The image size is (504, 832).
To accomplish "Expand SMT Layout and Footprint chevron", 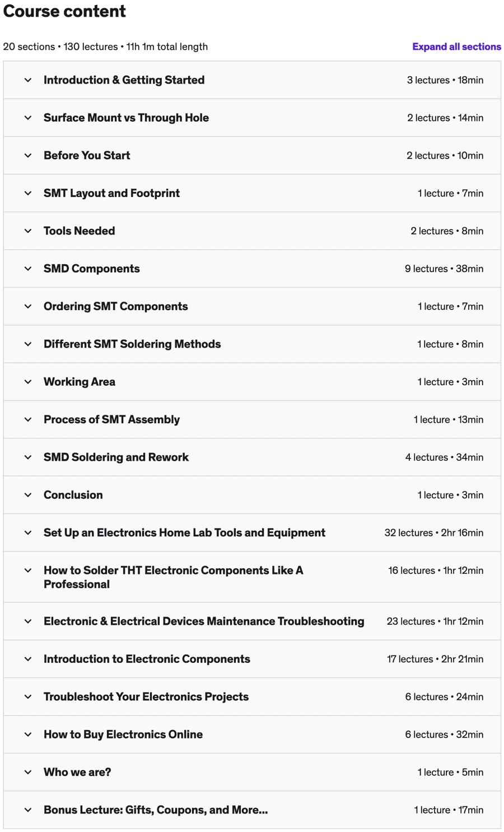I will click(x=28, y=193).
